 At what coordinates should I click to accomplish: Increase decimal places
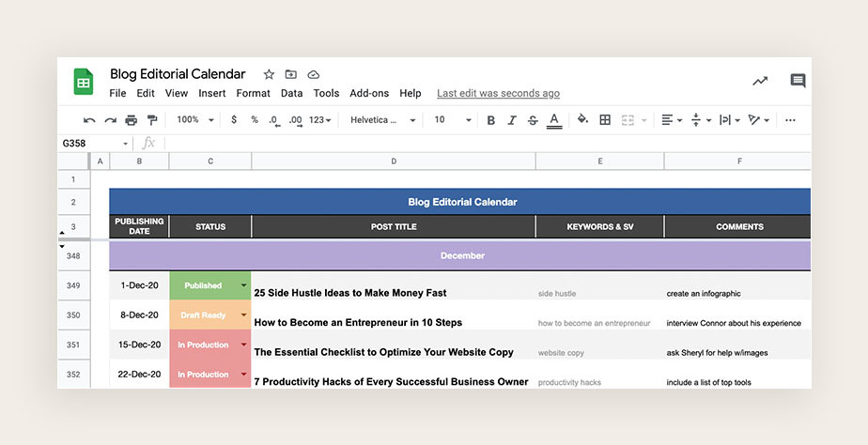tap(295, 120)
